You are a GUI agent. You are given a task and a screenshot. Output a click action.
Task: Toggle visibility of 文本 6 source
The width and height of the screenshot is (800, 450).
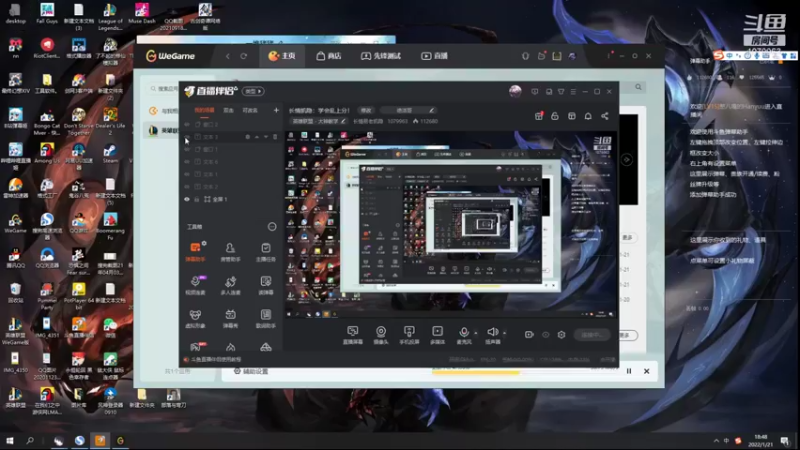(187, 162)
